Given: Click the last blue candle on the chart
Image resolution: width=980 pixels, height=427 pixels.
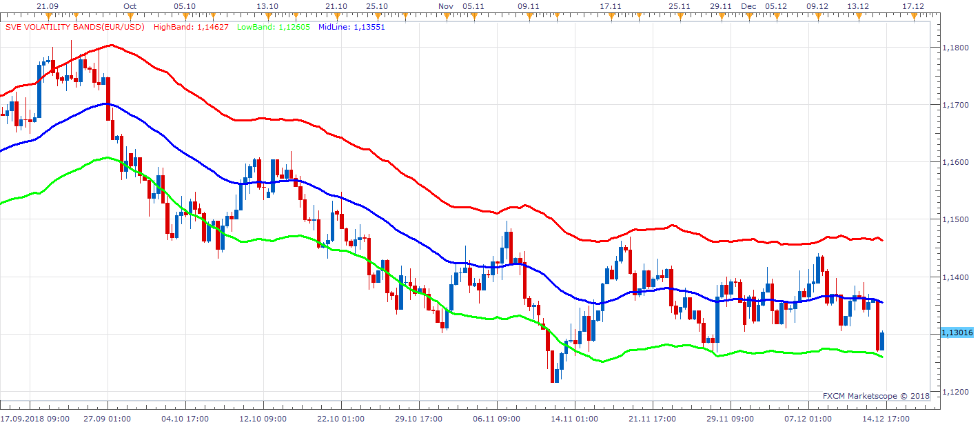Looking at the screenshot, I should 882,341.
